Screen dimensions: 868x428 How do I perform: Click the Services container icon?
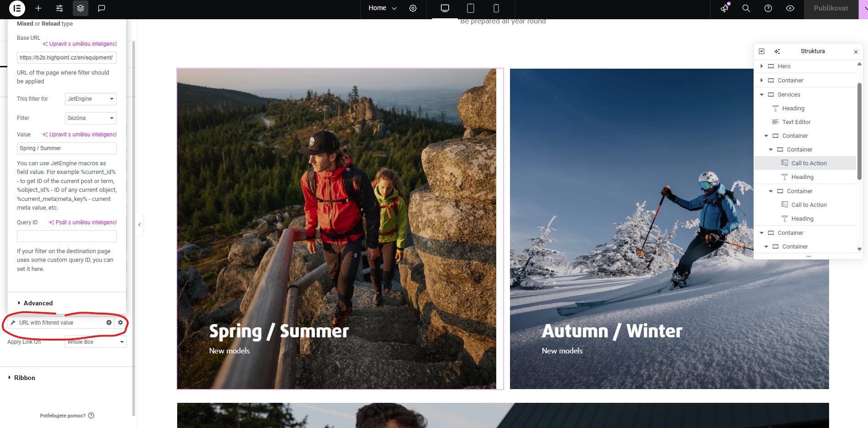point(771,95)
